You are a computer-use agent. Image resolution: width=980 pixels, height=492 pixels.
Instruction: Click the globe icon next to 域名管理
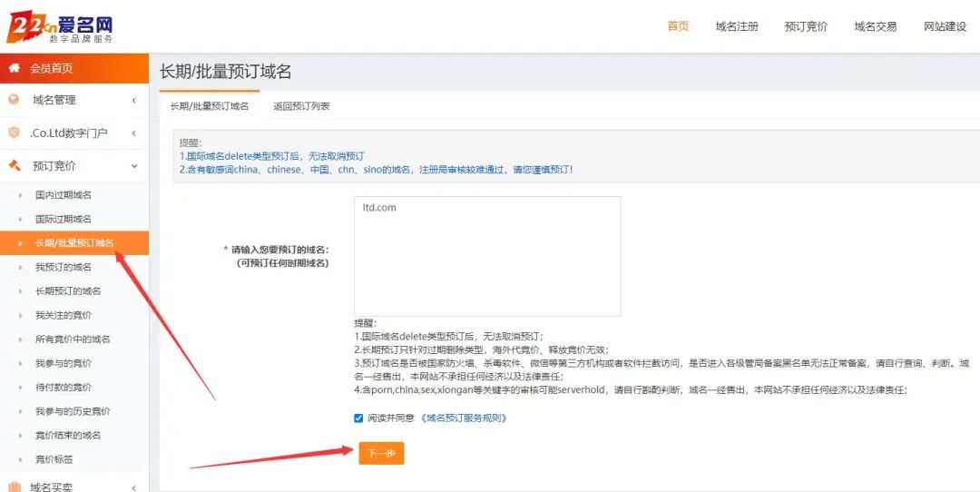[14, 100]
